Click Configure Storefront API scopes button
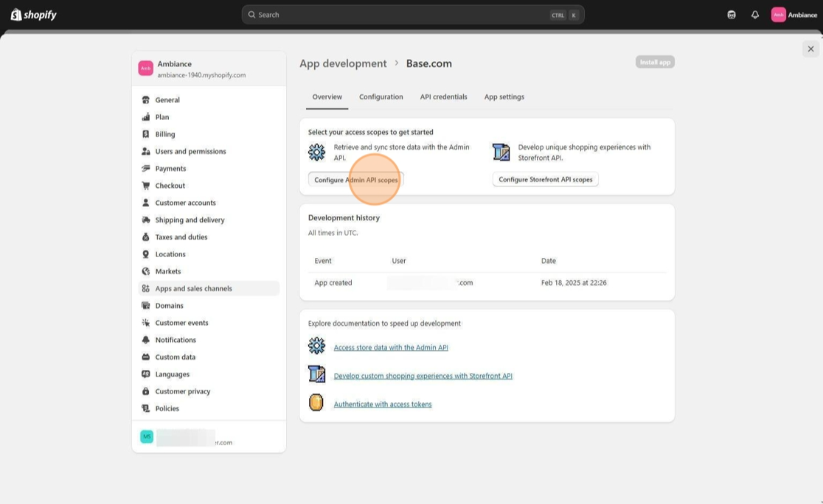Screen dimensions: 823x504 [545, 180]
